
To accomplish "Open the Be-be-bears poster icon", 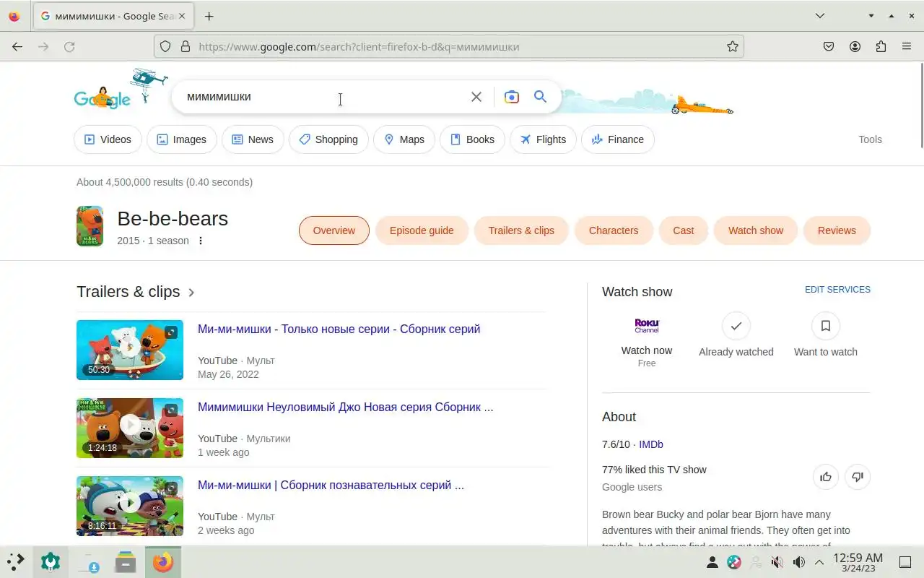I will [90, 226].
